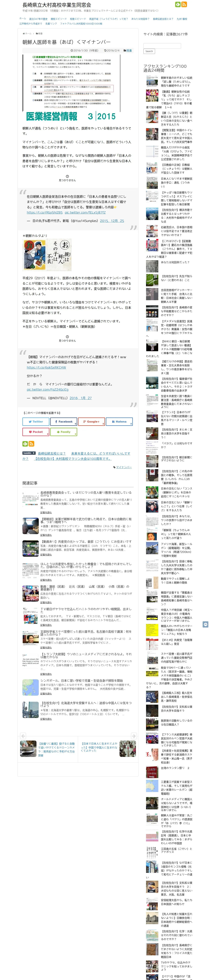Go to previous post via left arrow
The image size is (210, 980).
tap(23, 736)
